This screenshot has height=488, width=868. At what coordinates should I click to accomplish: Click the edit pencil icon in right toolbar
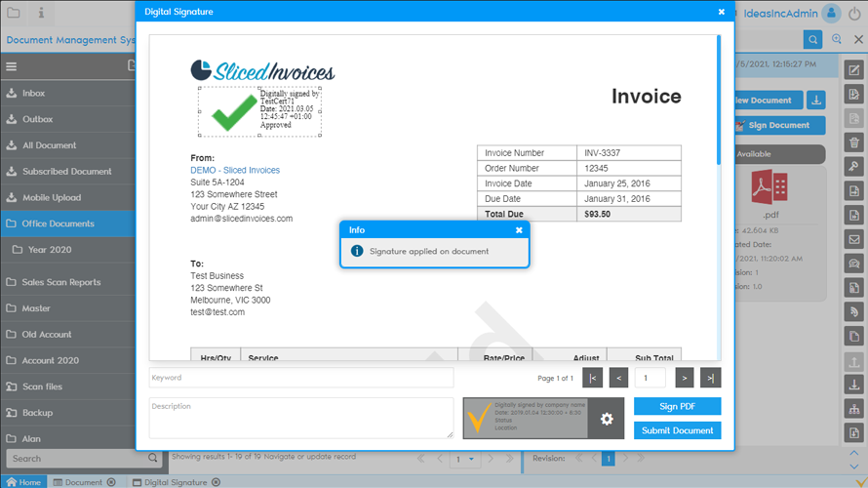(854, 70)
